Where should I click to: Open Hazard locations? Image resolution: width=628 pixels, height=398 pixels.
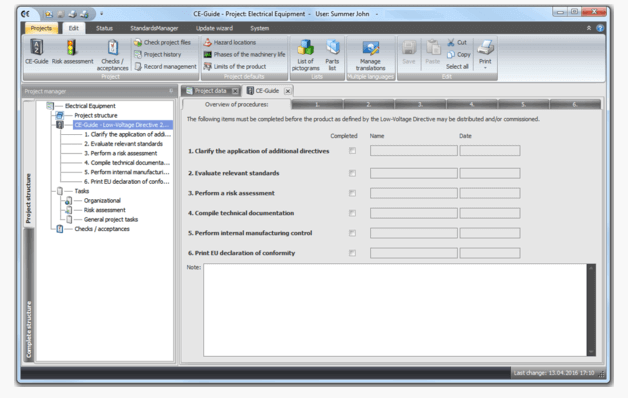coord(229,42)
